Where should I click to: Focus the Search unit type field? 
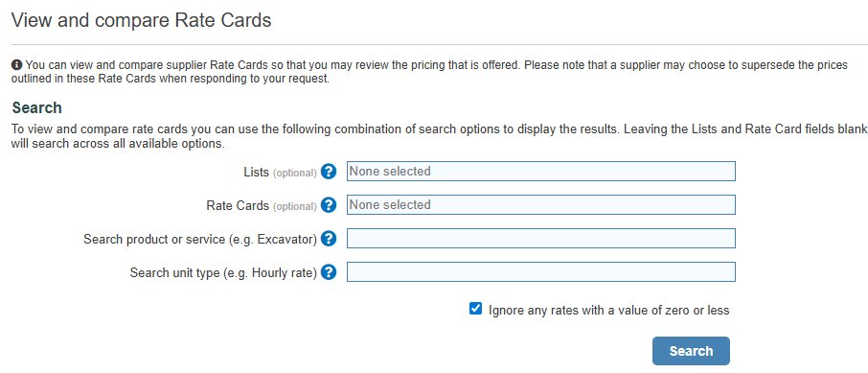click(541, 271)
